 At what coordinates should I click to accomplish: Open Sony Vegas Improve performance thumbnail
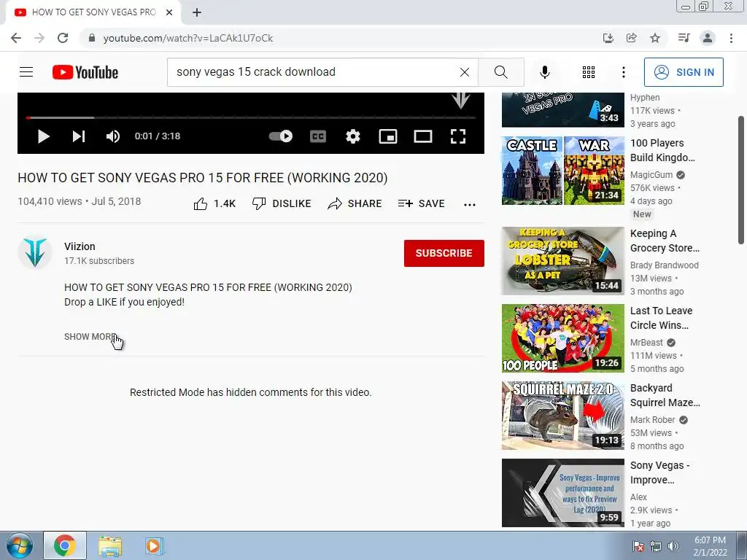pyautogui.click(x=562, y=493)
